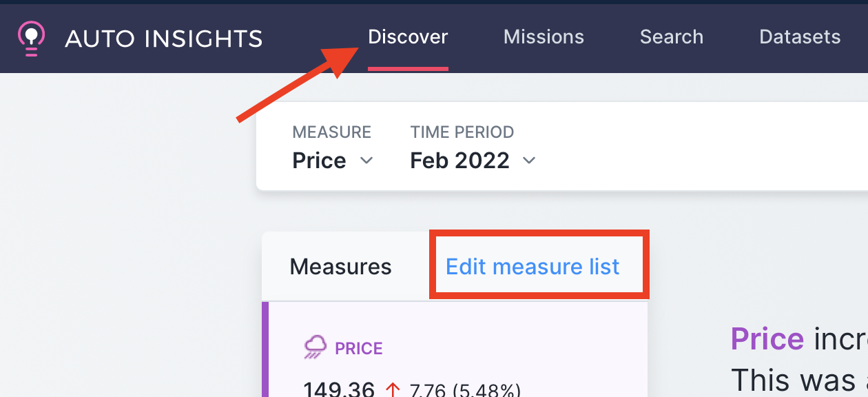The height and width of the screenshot is (397, 868).
Task: Open the Feb 2022 time period selector
Action: tap(473, 161)
